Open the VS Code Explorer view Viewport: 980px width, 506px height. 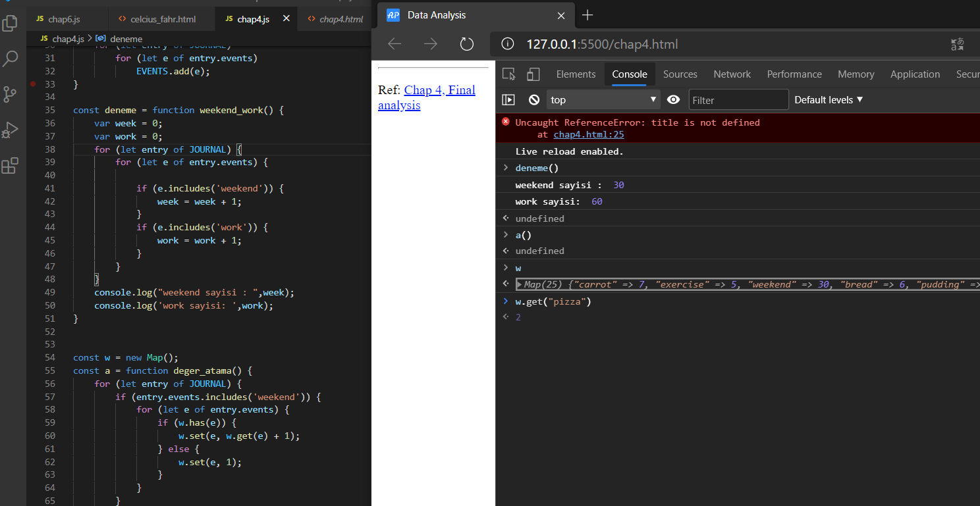10,22
